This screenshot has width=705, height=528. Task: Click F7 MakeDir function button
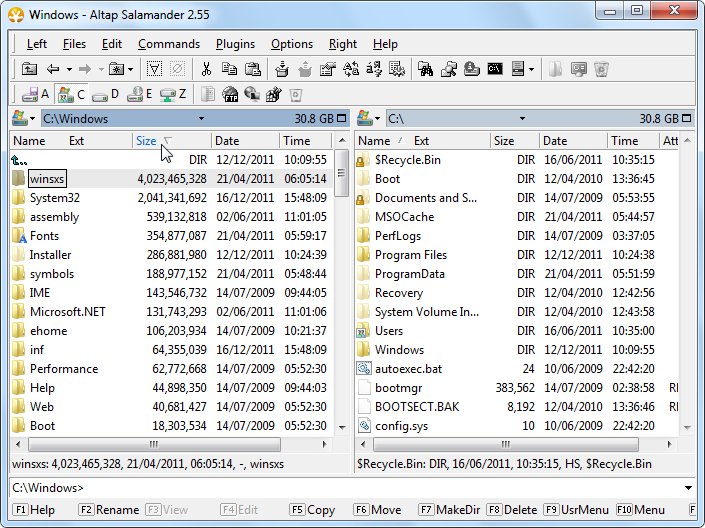449,510
